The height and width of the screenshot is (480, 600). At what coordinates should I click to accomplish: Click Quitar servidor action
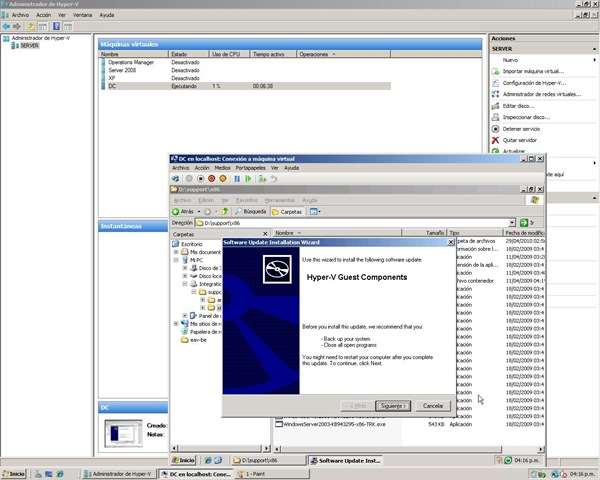[x=520, y=140]
